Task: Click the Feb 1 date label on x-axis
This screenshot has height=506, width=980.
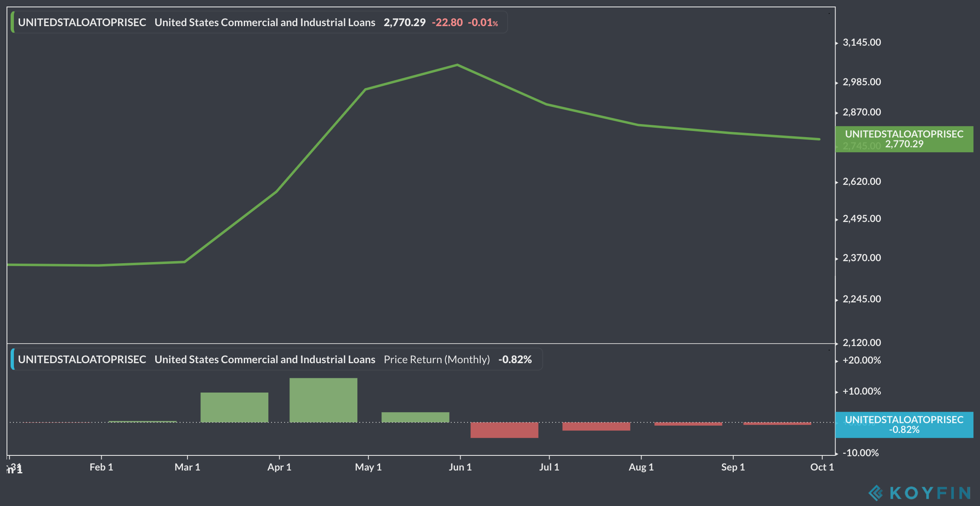Action: point(101,467)
